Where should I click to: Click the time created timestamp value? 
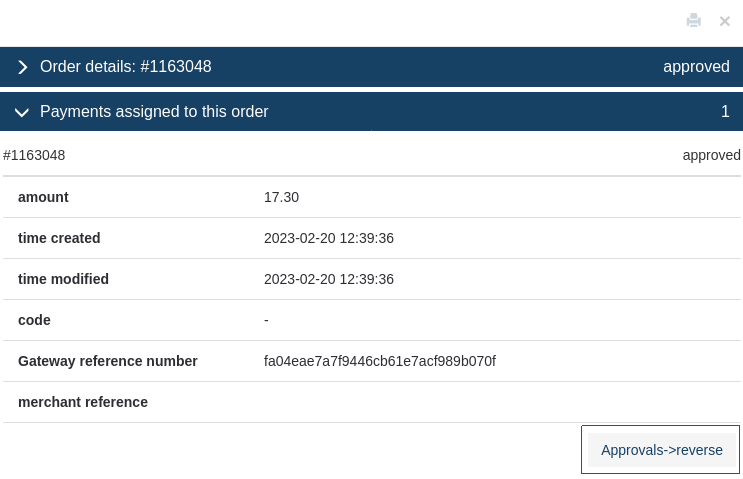(329, 238)
